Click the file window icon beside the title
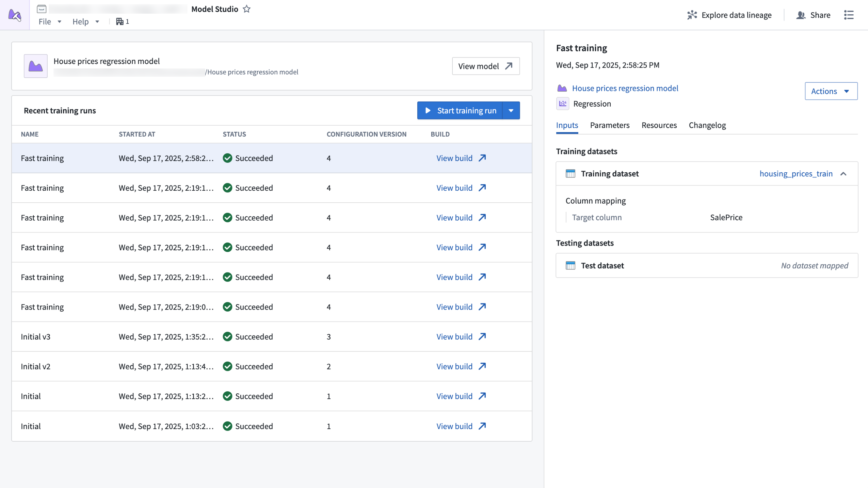The width and height of the screenshot is (868, 488). tap(42, 9)
